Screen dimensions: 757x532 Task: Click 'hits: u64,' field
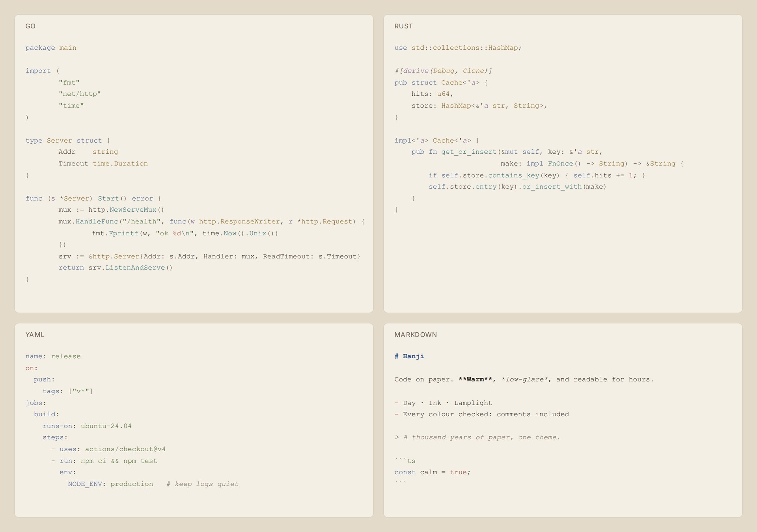433,94
